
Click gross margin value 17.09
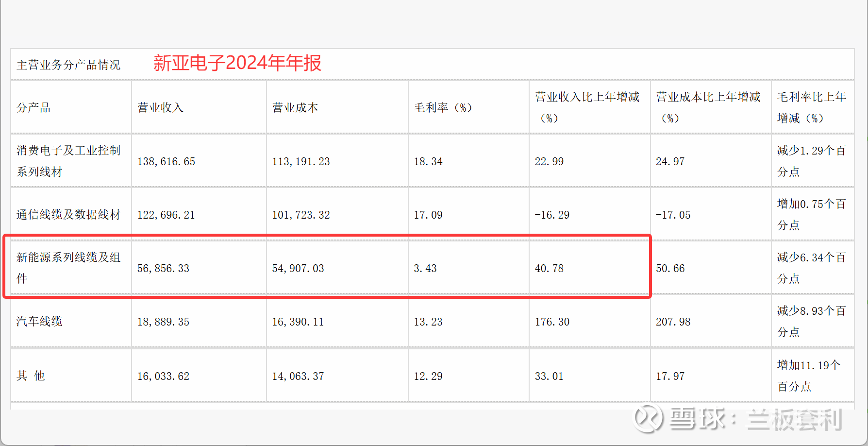click(x=428, y=215)
